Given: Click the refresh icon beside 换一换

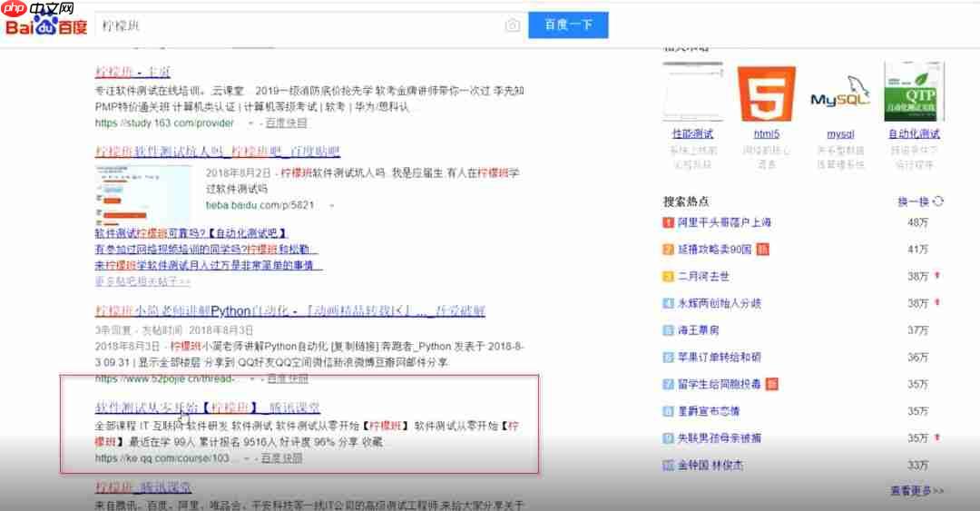Looking at the screenshot, I should (938, 201).
